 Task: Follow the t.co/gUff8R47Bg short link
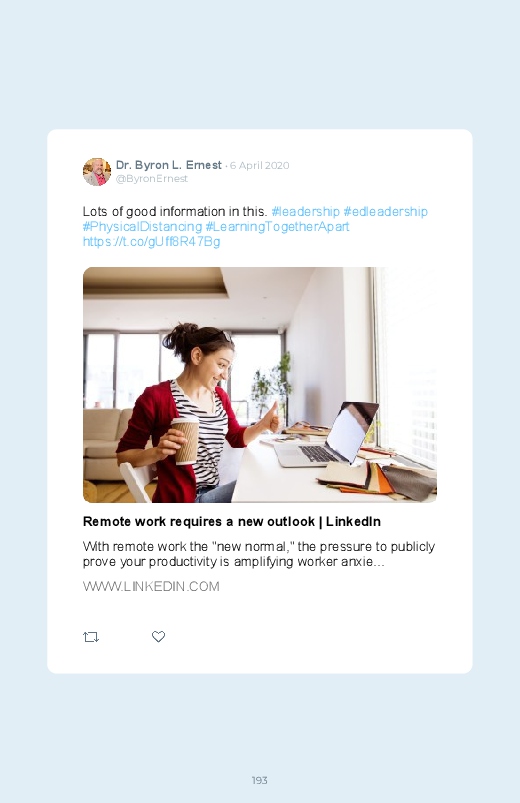pos(152,241)
